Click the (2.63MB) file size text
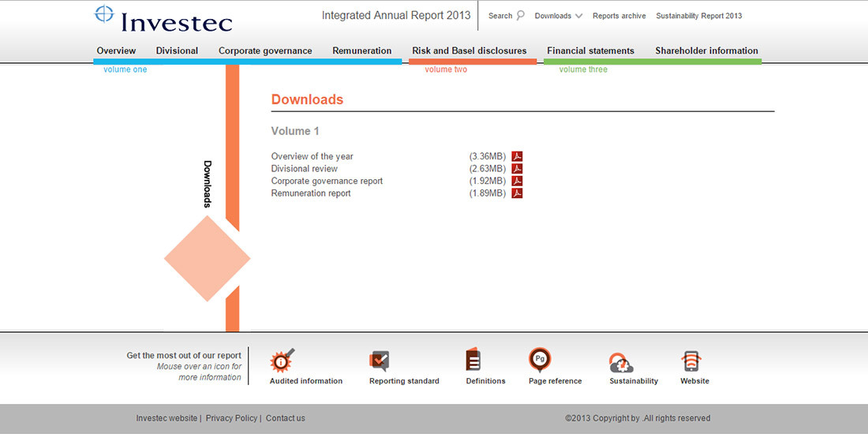The image size is (868, 434). click(x=488, y=169)
